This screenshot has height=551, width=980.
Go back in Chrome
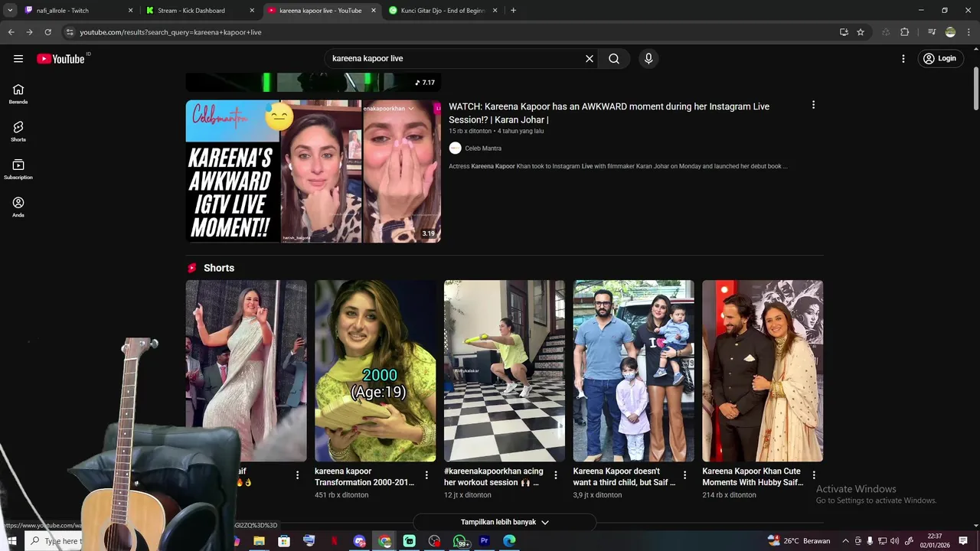[x=11, y=32]
